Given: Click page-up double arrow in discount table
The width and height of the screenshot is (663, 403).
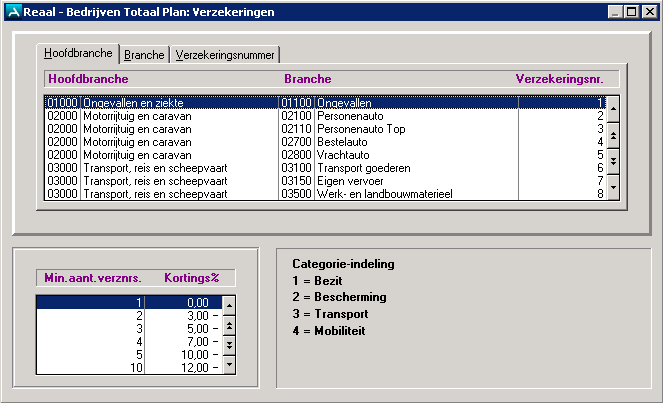Looking at the screenshot, I should point(228,325).
